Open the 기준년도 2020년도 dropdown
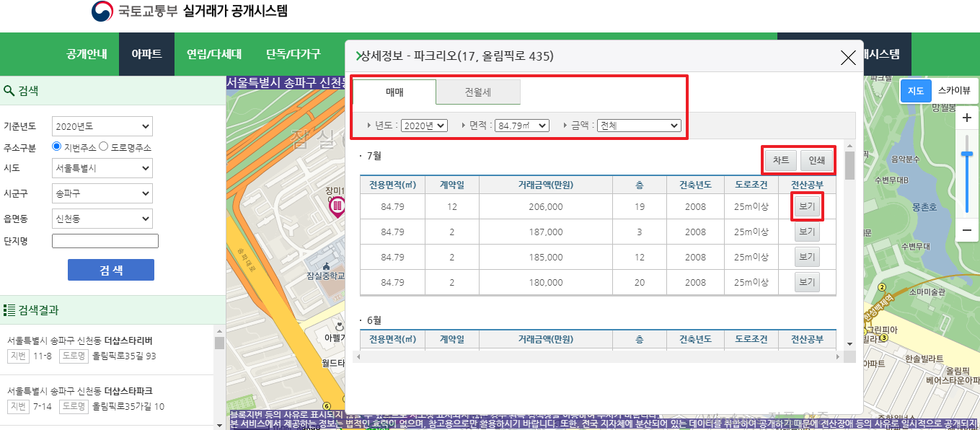The width and height of the screenshot is (980, 430). [102, 127]
